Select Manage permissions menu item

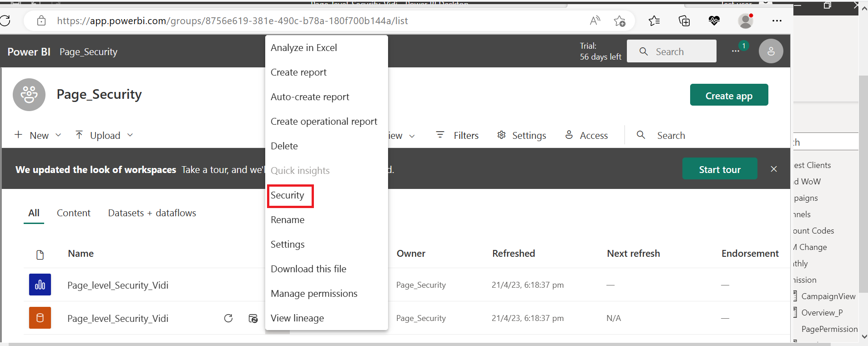tap(327, 294)
